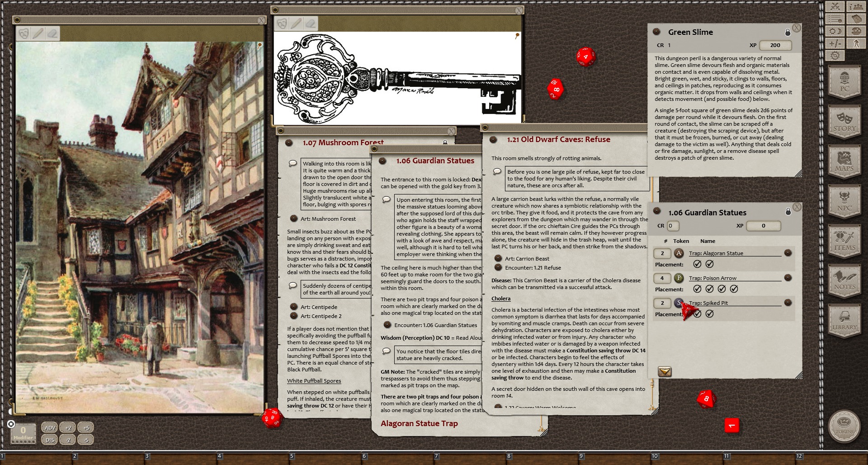The image size is (868, 465).
Task: Open the Colors palette icon
Action: [x=856, y=31]
